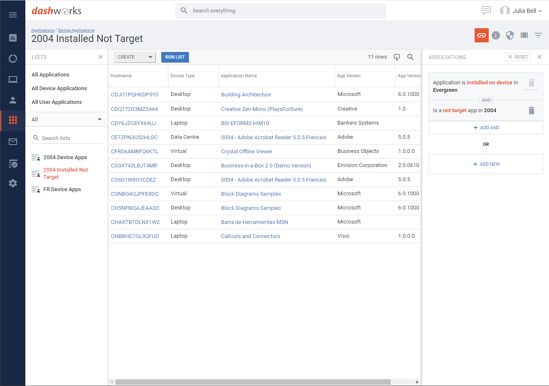This screenshot has width=549, height=386.
Task: Click the ADD NEW button
Action: 486,164
